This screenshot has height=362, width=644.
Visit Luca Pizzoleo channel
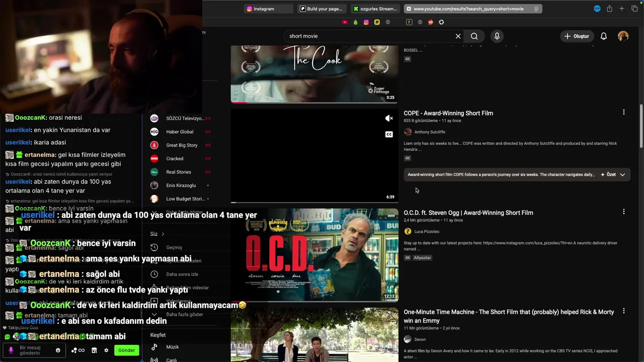[x=427, y=232]
